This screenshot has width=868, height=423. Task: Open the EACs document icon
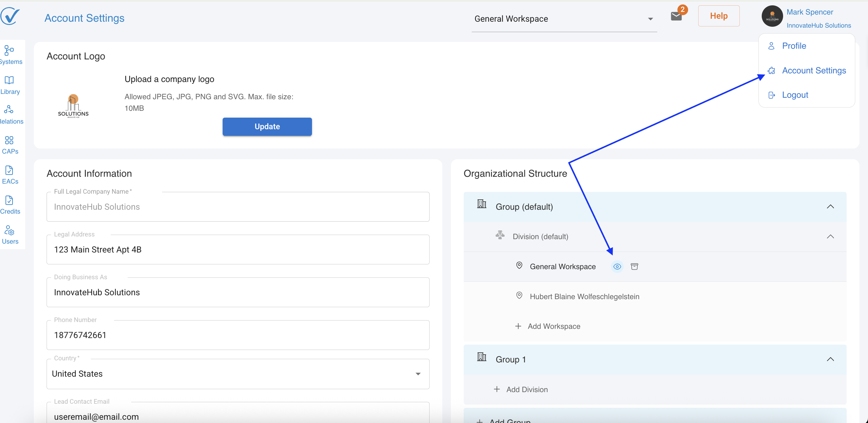(x=10, y=175)
